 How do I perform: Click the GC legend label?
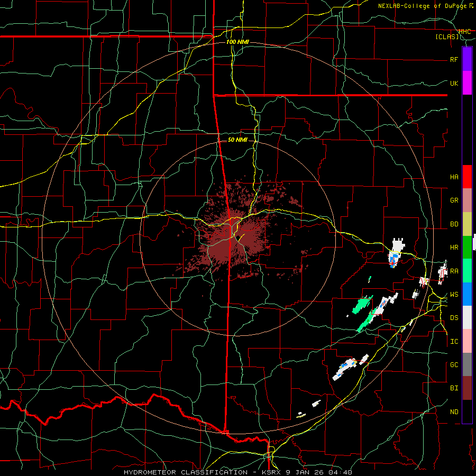(454, 365)
